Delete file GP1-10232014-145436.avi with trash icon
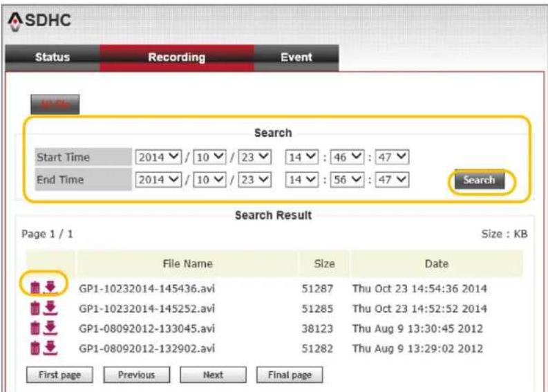Viewport: 548px width, 392px height. coord(35,288)
